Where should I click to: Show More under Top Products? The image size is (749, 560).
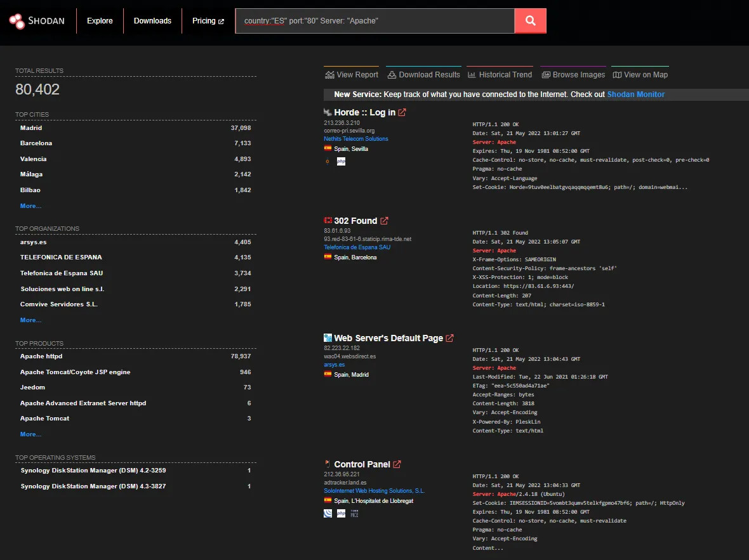30,434
